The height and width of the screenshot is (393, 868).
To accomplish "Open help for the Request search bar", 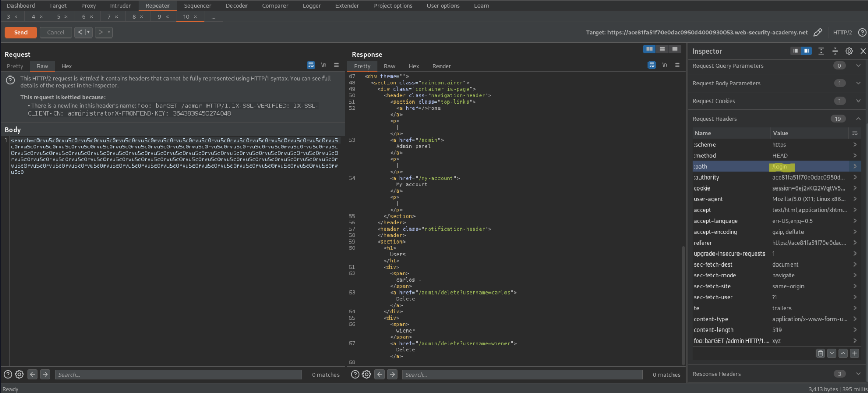I will coord(8,374).
